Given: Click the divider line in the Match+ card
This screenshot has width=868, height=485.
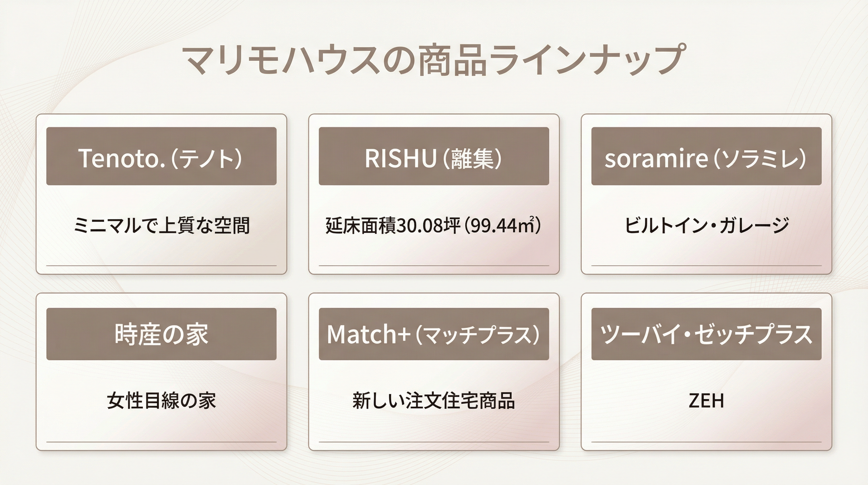Looking at the screenshot, I should click(x=434, y=442).
